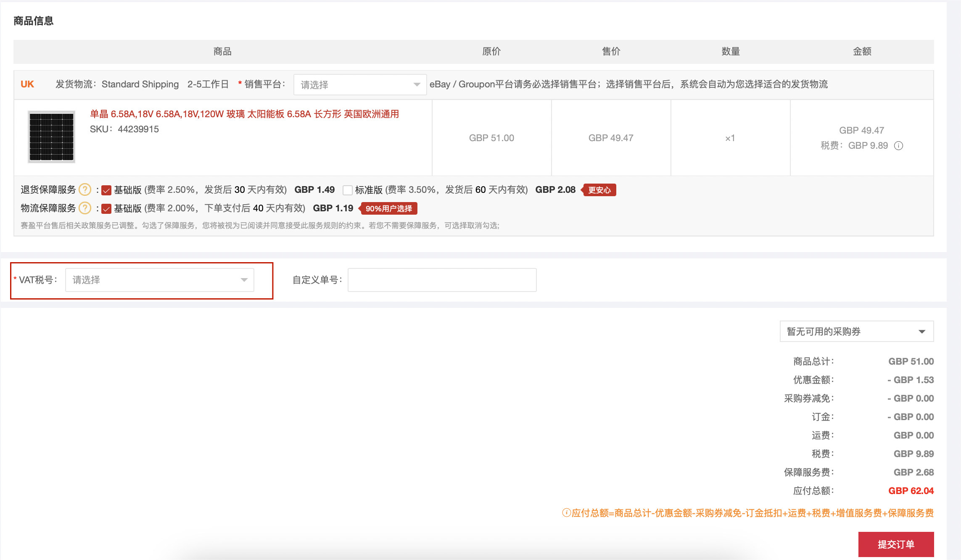Open the 单晶 6.58A solar panel product link
Screen dimensions: 961x560
(244, 114)
